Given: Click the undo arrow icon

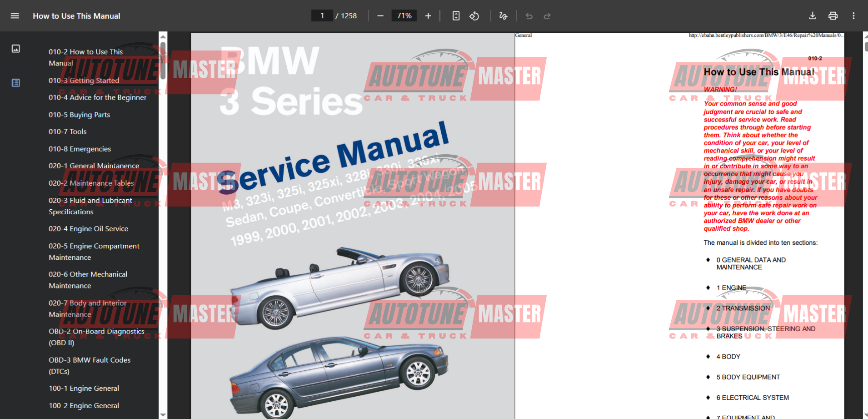Looking at the screenshot, I should click(529, 16).
